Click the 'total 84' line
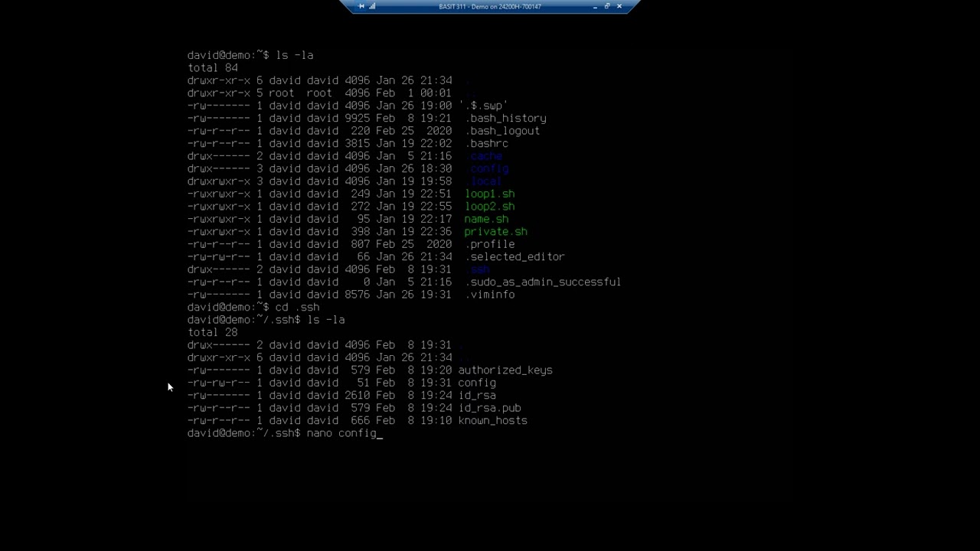980x551 pixels. point(213,67)
